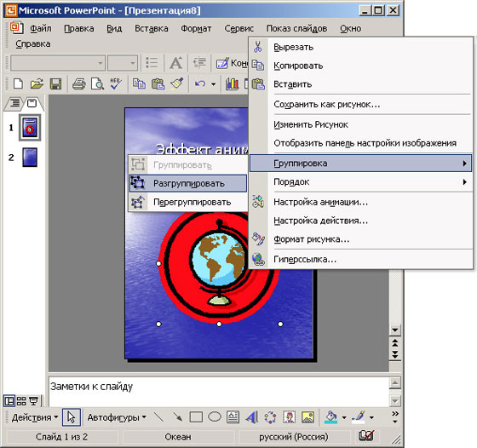Select the Format Painter brush icon

pos(177,83)
